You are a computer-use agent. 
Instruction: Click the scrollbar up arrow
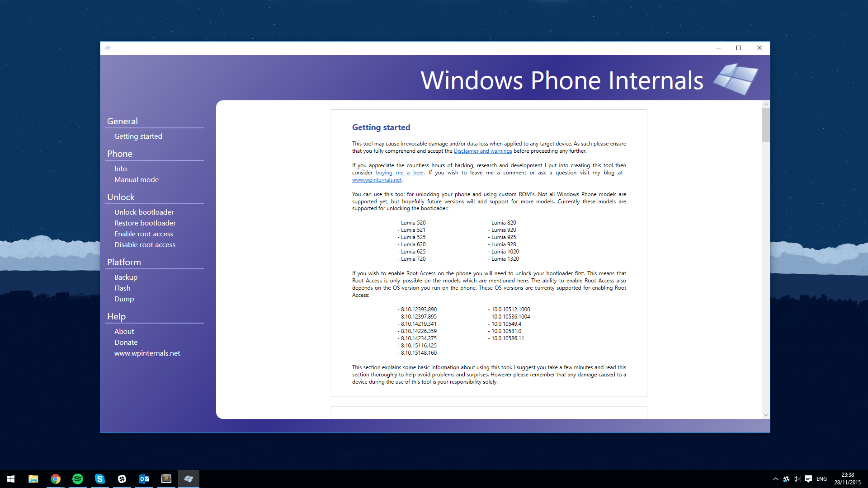766,104
